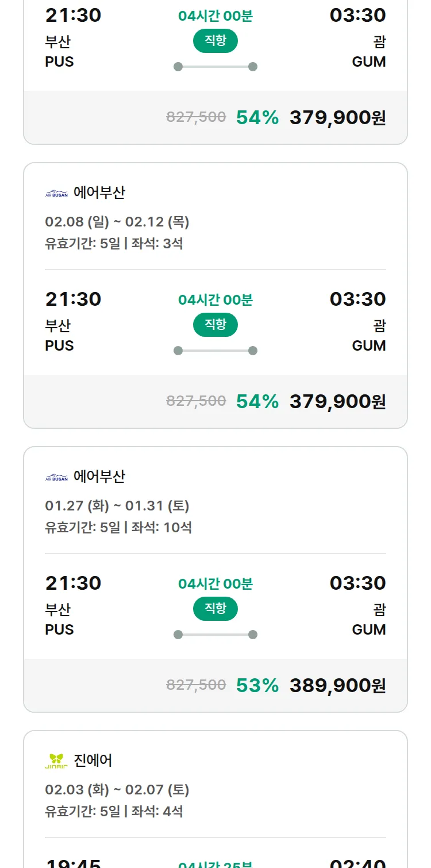Tap 직항 badge on the 389,900원 flight

[x=215, y=609]
